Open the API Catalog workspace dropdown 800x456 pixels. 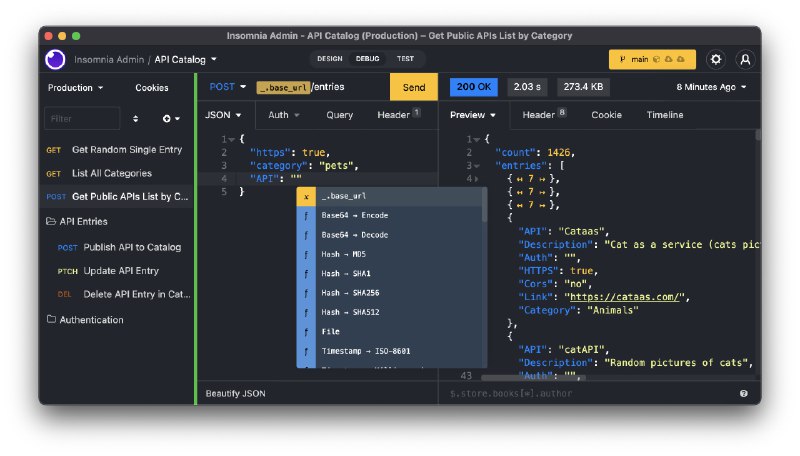point(185,60)
